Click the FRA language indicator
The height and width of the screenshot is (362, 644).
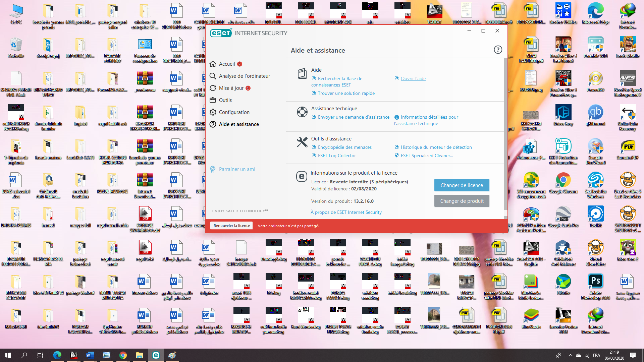point(596,355)
